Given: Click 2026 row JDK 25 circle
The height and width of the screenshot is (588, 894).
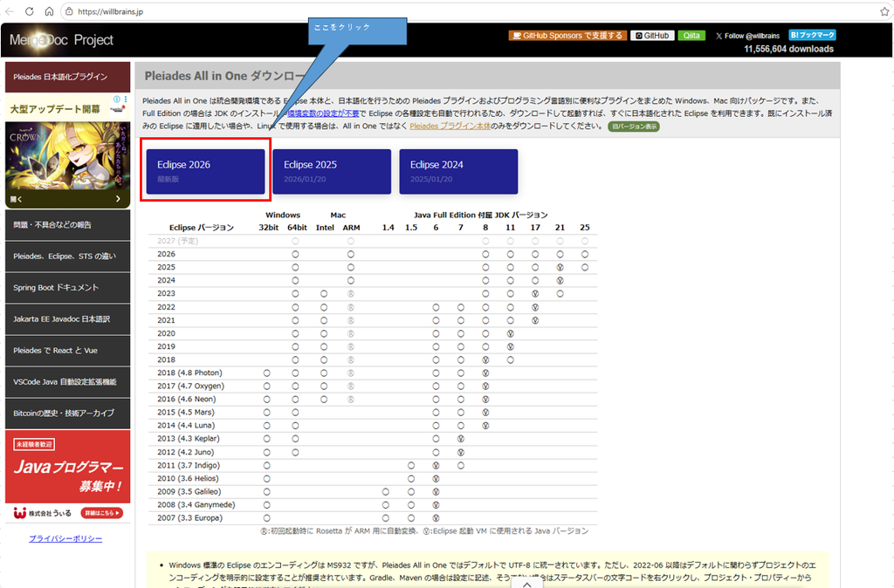Looking at the screenshot, I should click(x=585, y=254).
